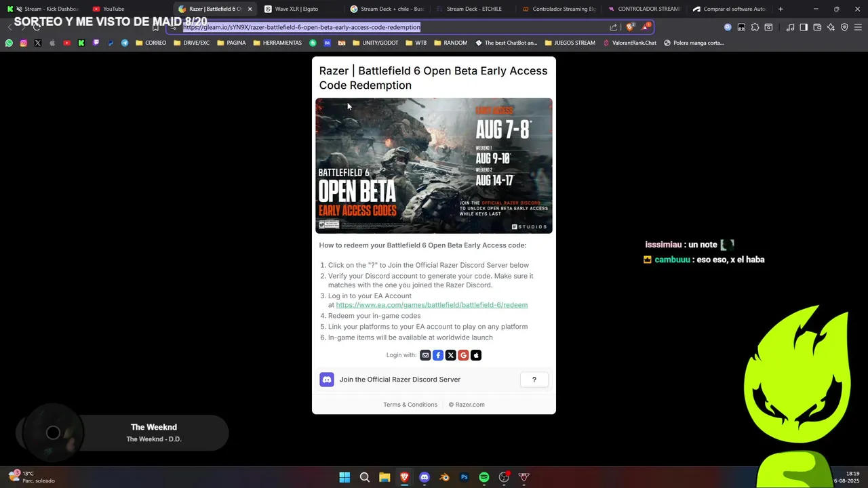Expand the CORREO bookmarks folder

[151, 43]
